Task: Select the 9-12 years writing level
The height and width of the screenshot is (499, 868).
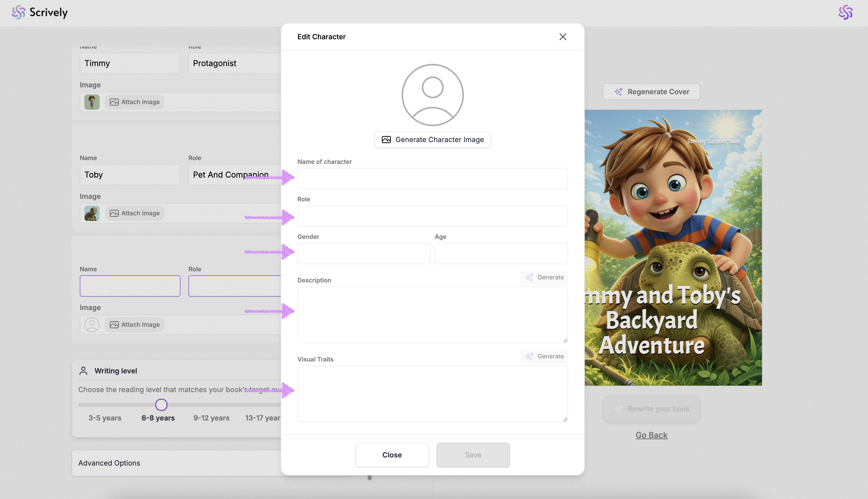Action: coord(211,418)
